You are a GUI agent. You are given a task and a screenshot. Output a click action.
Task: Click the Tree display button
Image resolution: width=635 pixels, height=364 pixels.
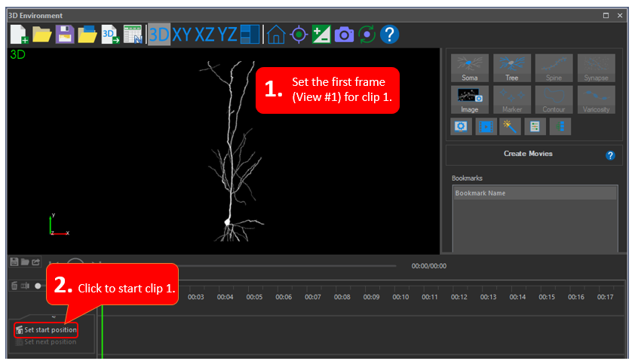512,69
